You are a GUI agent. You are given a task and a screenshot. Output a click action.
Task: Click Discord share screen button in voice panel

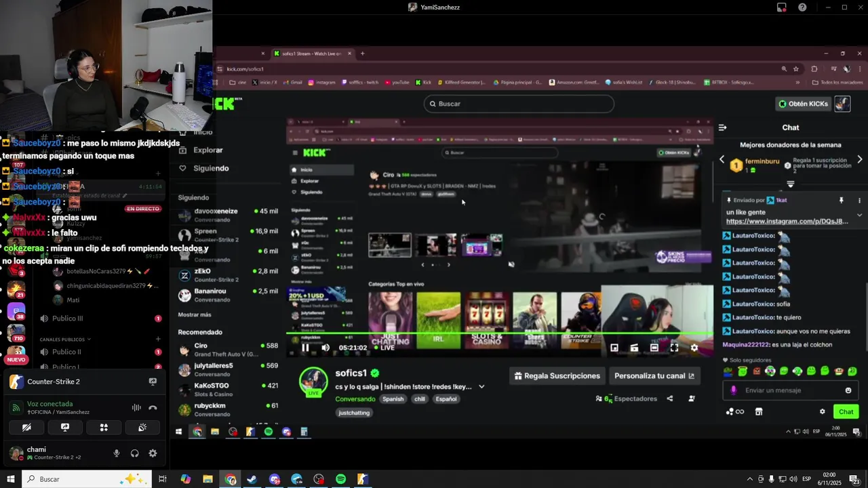pos(65,428)
